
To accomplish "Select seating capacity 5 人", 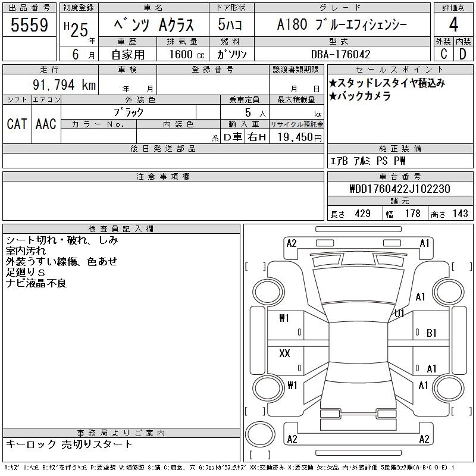I will tap(256, 112).
